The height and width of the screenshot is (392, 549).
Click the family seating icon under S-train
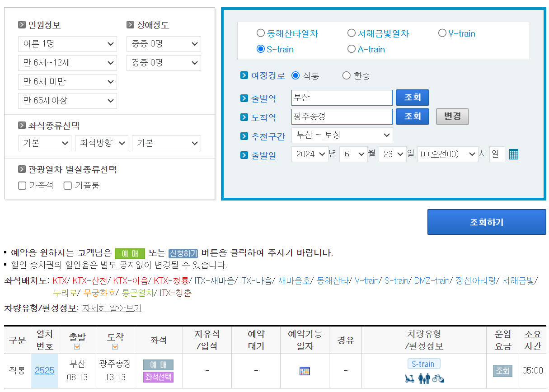[x=424, y=378]
